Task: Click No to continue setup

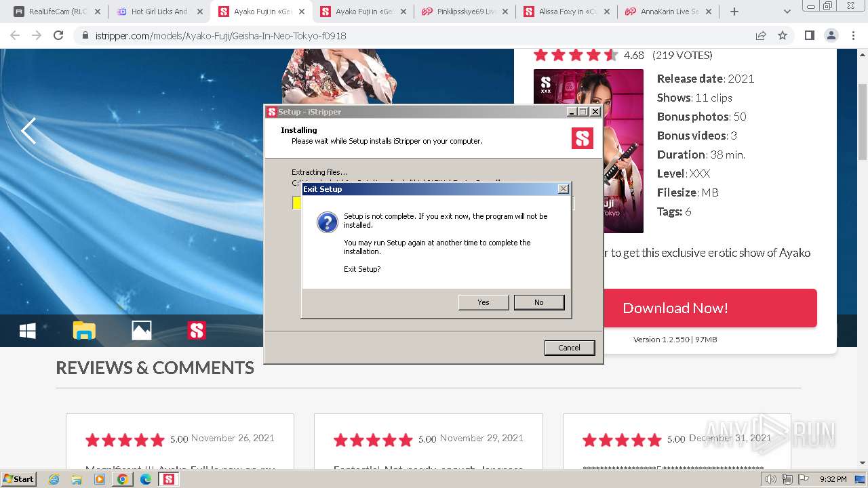Action: click(x=539, y=302)
